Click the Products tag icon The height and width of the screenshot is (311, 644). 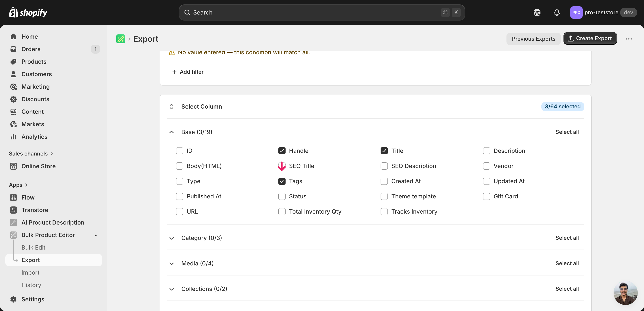[x=13, y=61]
